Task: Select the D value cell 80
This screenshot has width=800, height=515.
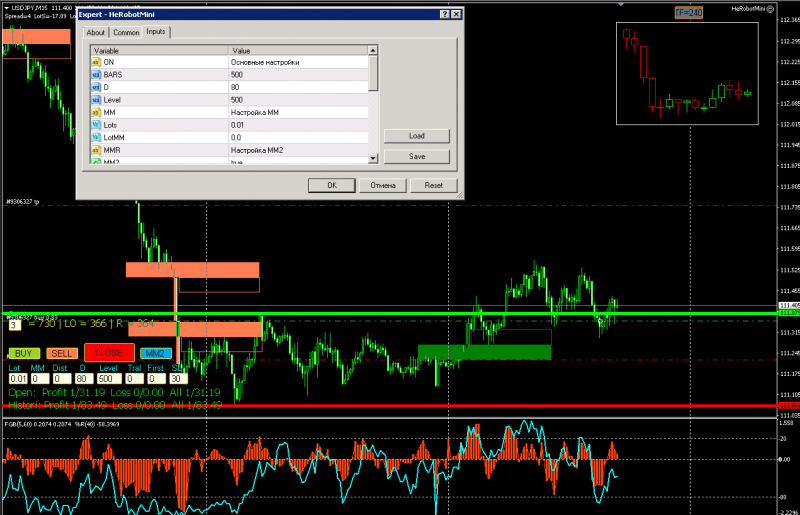Action: (x=298, y=87)
